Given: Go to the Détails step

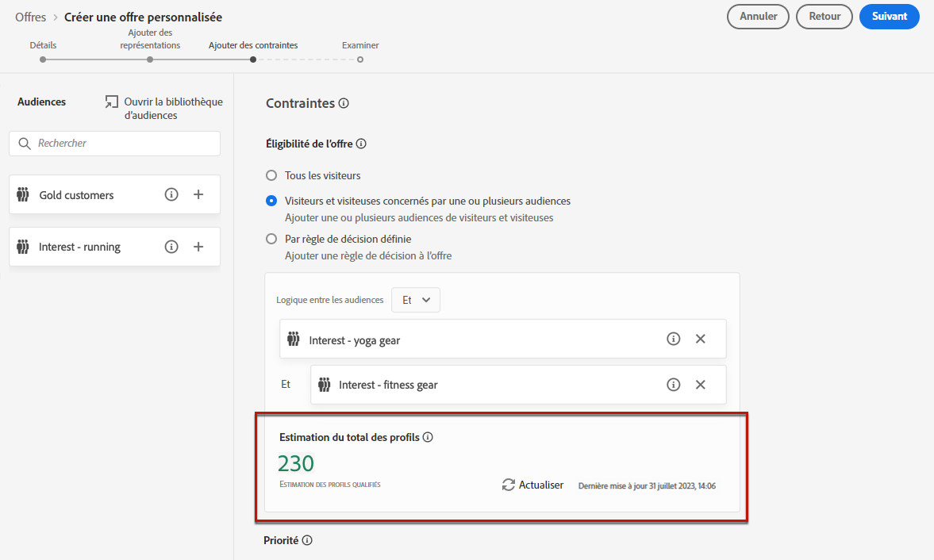Looking at the screenshot, I should (x=43, y=59).
